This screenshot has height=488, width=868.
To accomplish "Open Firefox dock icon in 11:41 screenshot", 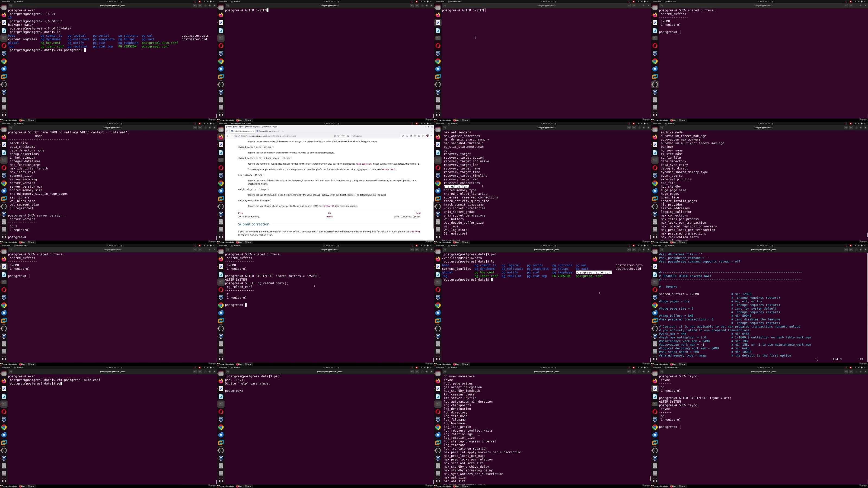I will [4, 15].
